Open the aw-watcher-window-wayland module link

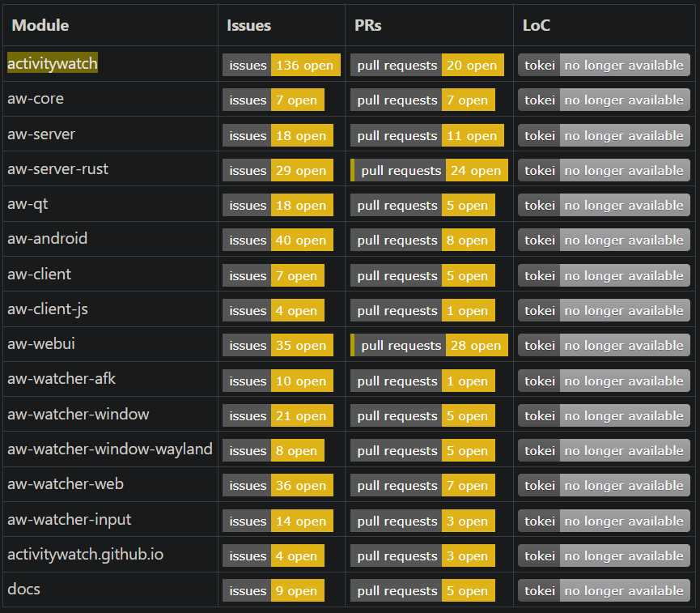110,449
